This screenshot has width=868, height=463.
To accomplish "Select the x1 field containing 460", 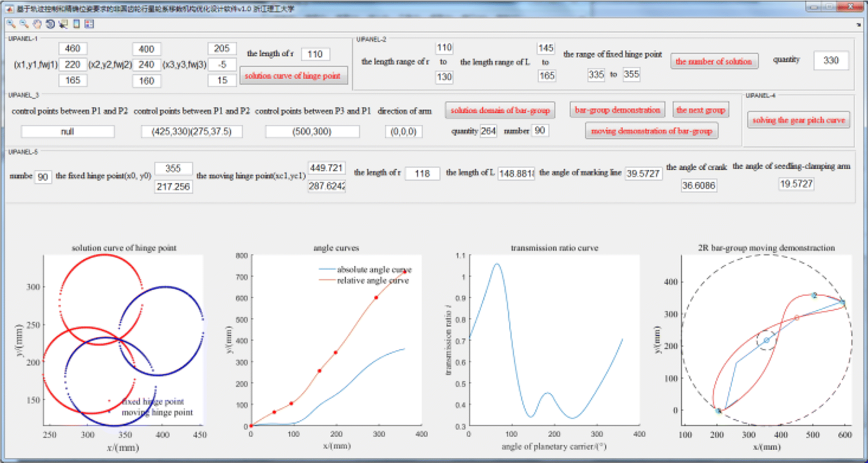I will point(72,48).
